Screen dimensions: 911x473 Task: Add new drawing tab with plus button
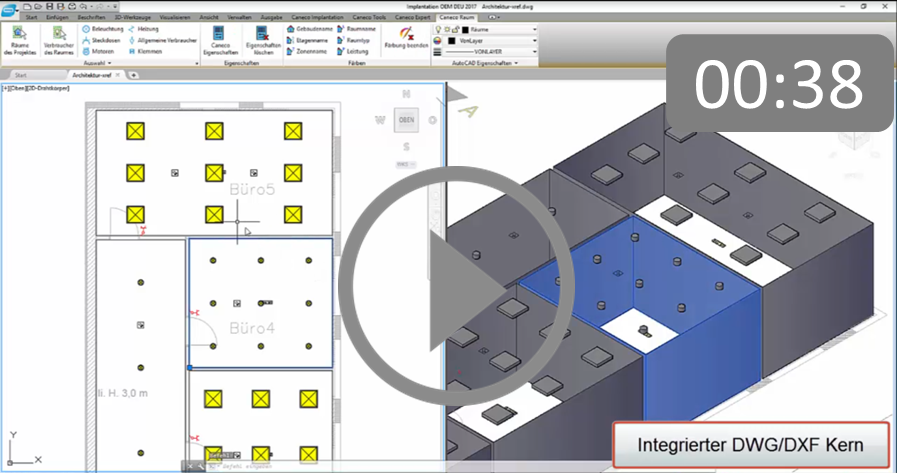click(x=134, y=75)
